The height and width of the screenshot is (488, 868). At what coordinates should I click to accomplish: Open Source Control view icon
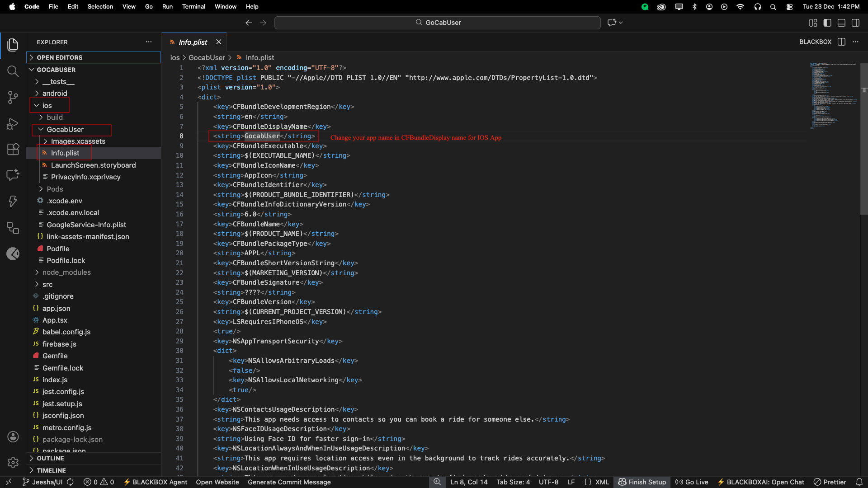coord(13,97)
